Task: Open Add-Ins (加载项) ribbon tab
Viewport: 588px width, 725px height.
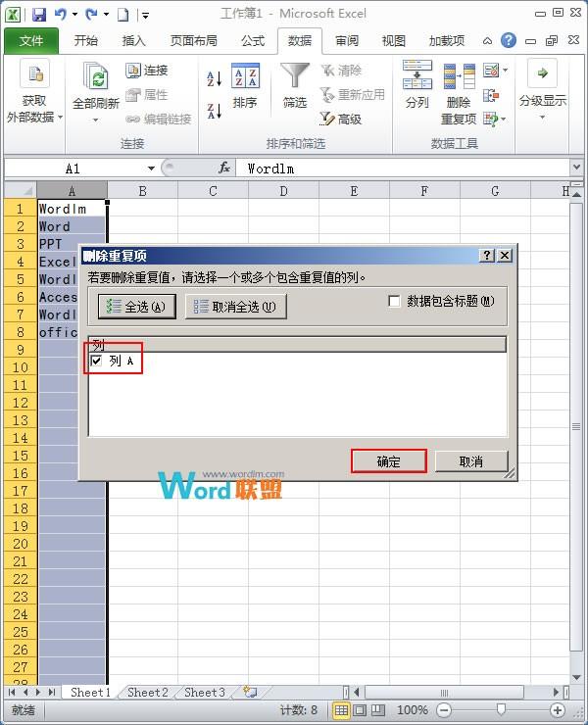Action: tap(447, 41)
